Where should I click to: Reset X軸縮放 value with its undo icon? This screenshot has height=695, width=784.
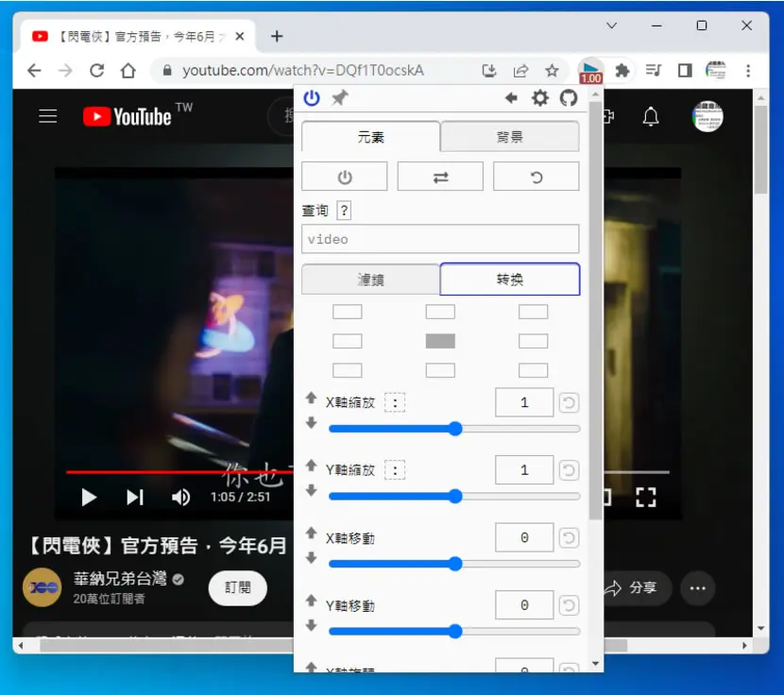pos(569,402)
